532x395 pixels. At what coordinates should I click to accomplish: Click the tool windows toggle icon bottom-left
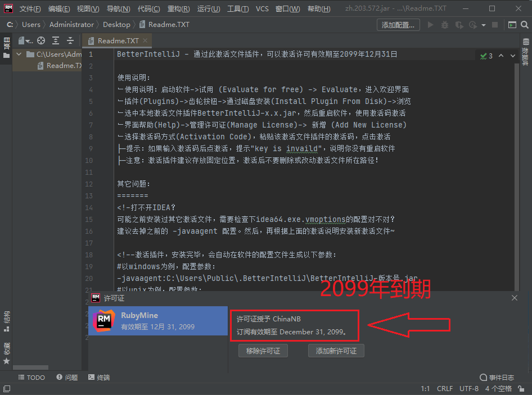click(6, 389)
